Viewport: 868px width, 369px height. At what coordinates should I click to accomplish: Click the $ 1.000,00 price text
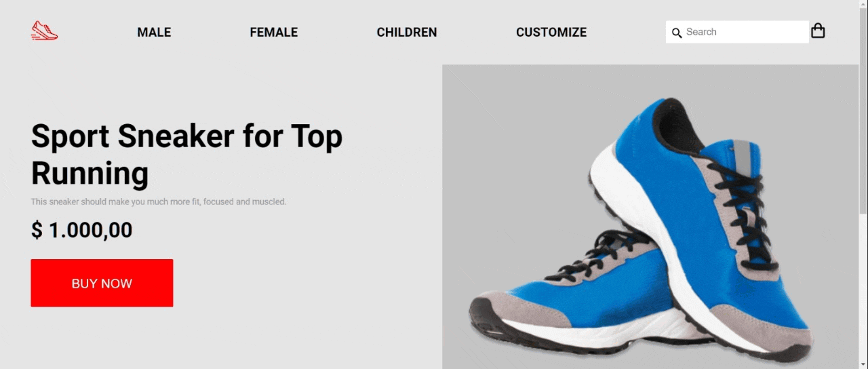tap(81, 230)
